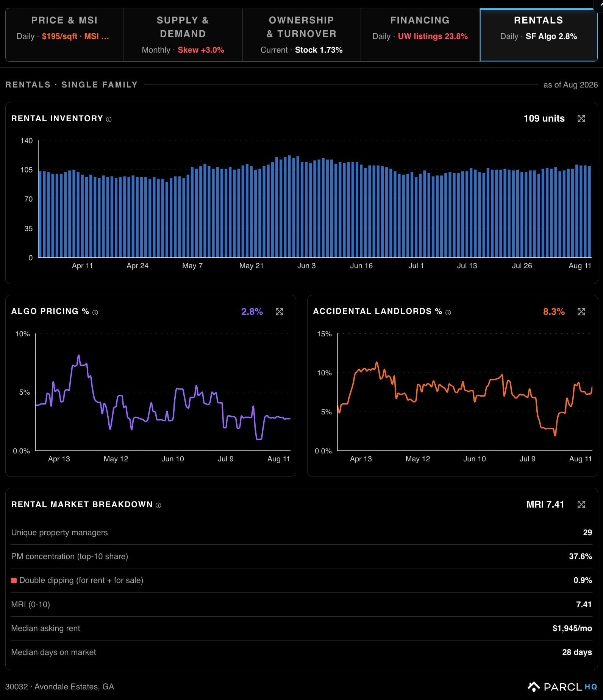Select the Double dipping (for rent + for sale) row

coord(301,580)
